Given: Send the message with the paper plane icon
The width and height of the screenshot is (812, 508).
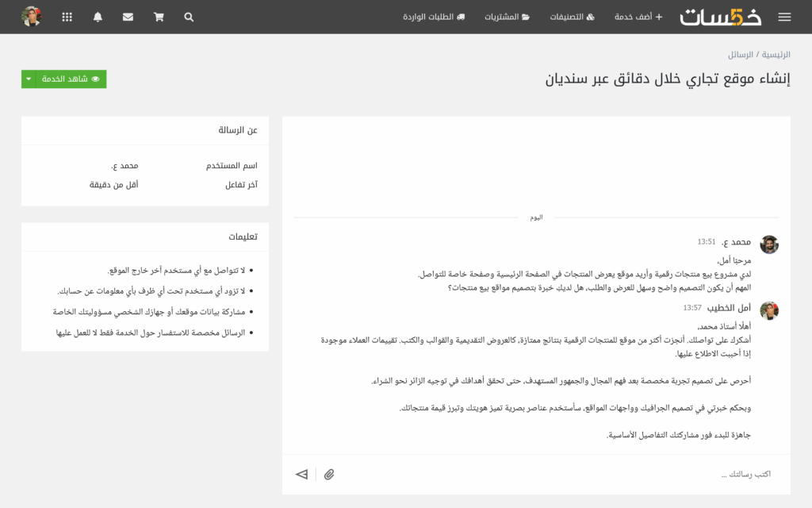Looking at the screenshot, I should pos(301,474).
